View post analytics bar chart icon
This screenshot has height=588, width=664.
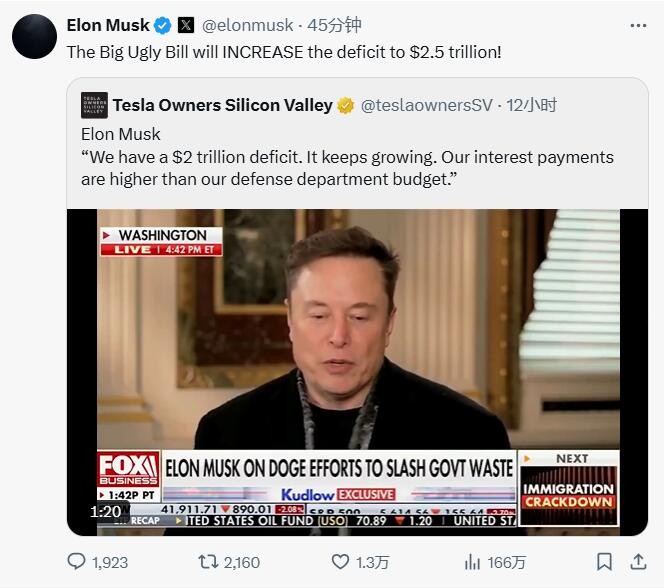tap(472, 562)
